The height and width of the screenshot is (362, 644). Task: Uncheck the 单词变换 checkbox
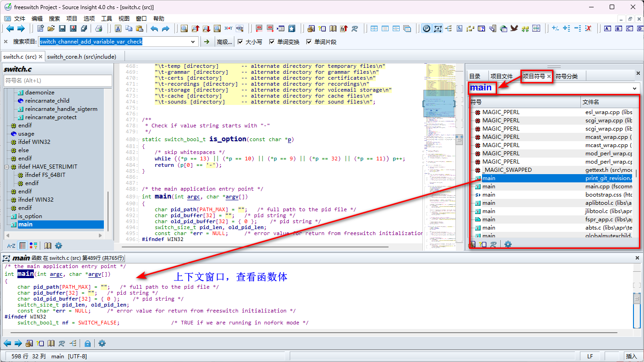coord(272,42)
